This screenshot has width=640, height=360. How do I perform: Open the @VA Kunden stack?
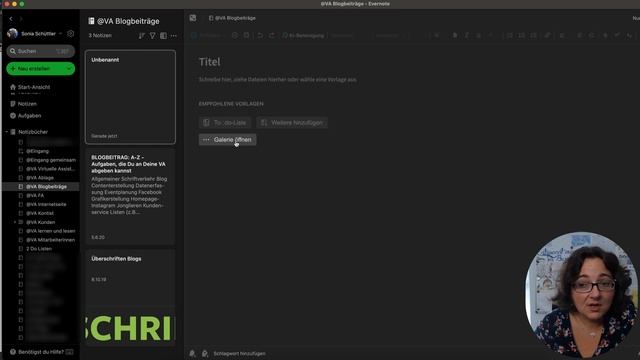(40, 222)
